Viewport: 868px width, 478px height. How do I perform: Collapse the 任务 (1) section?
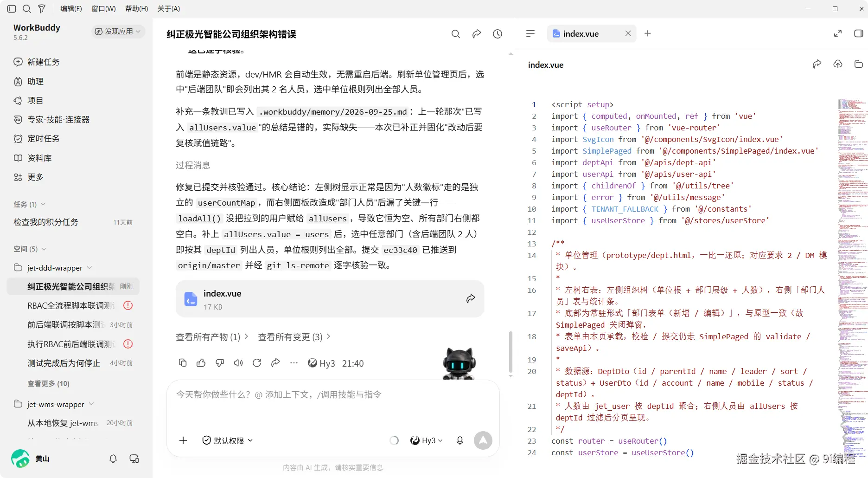point(30,204)
